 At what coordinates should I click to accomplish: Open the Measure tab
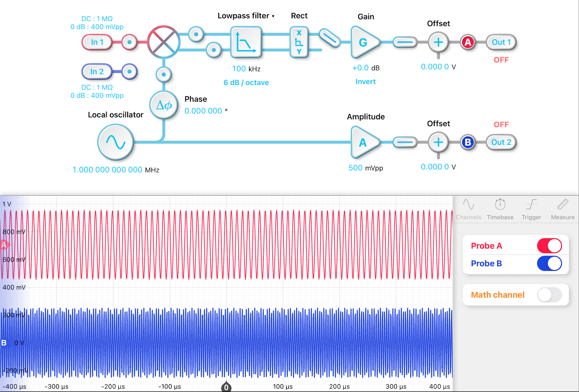point(563,209)
